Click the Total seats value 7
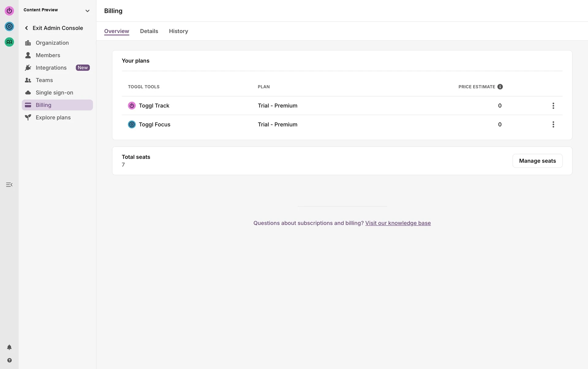The image size is (588, 369). coord(123,165)
